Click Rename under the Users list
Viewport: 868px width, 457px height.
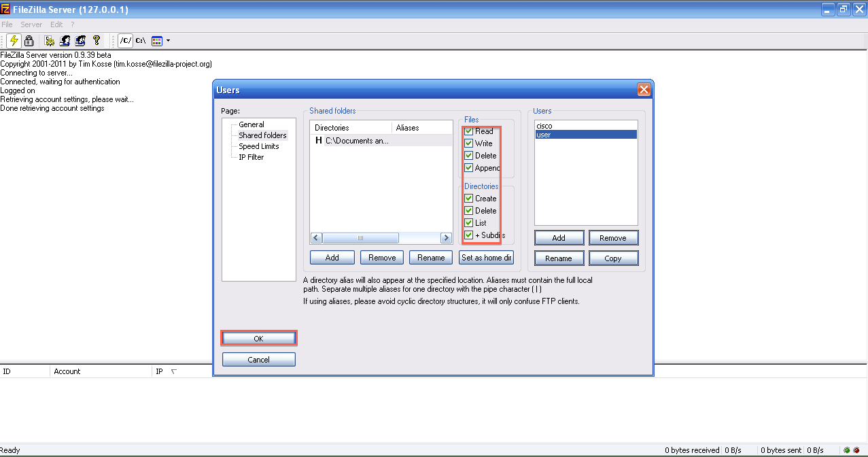pos(559,258)
